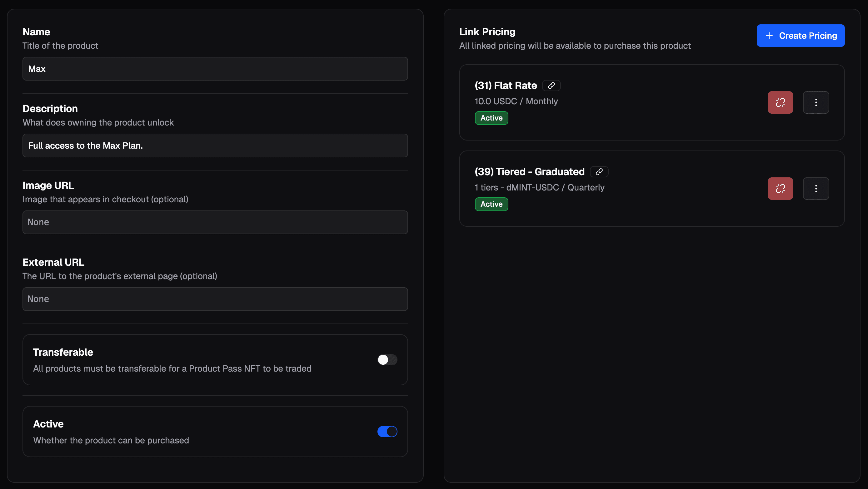Enable the Transferable toggle
The height and width of the screenshot is (489, 868).
point(387,360)
